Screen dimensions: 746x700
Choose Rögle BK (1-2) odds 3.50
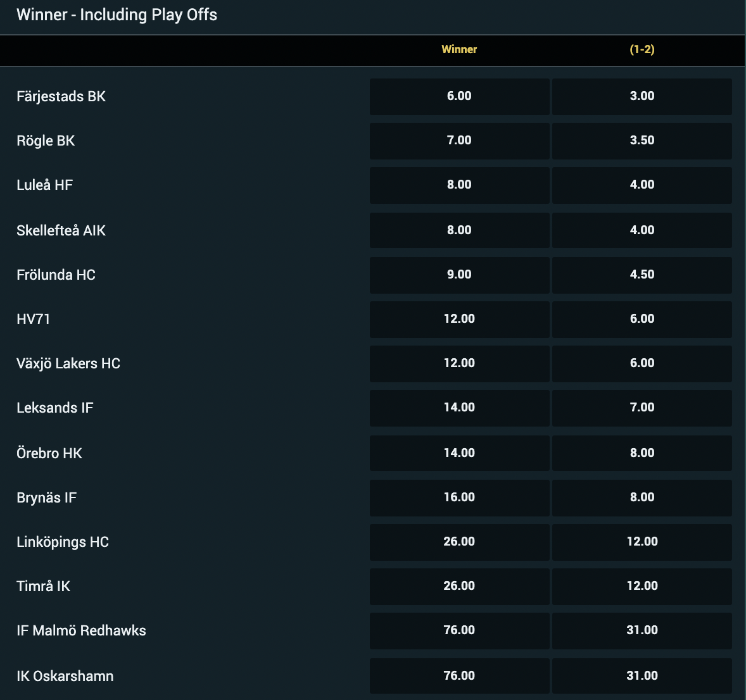click(x=642, y=141)
